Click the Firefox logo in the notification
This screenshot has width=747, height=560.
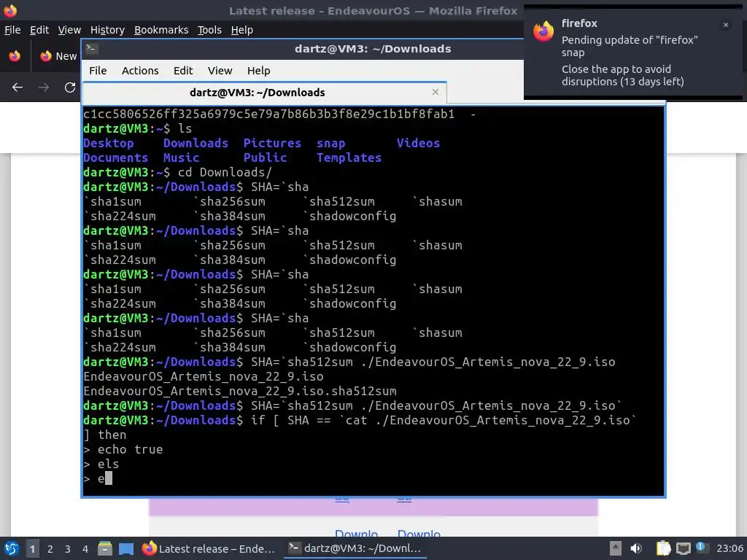543,31
